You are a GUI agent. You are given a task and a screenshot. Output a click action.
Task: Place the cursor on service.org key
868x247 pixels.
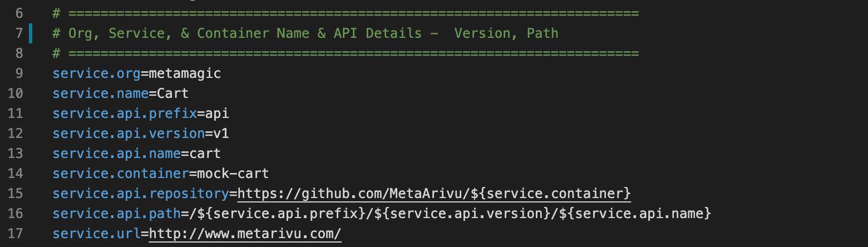[x=97, y=73]
